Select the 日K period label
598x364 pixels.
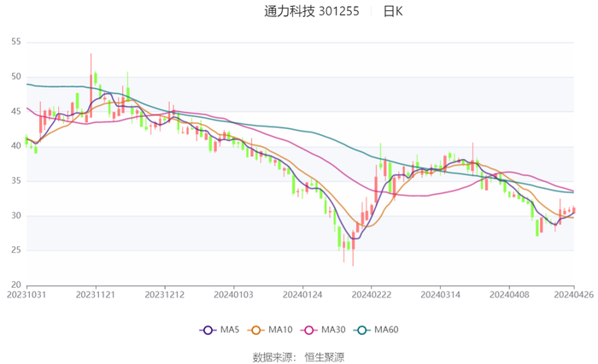(x=393, y=12)
